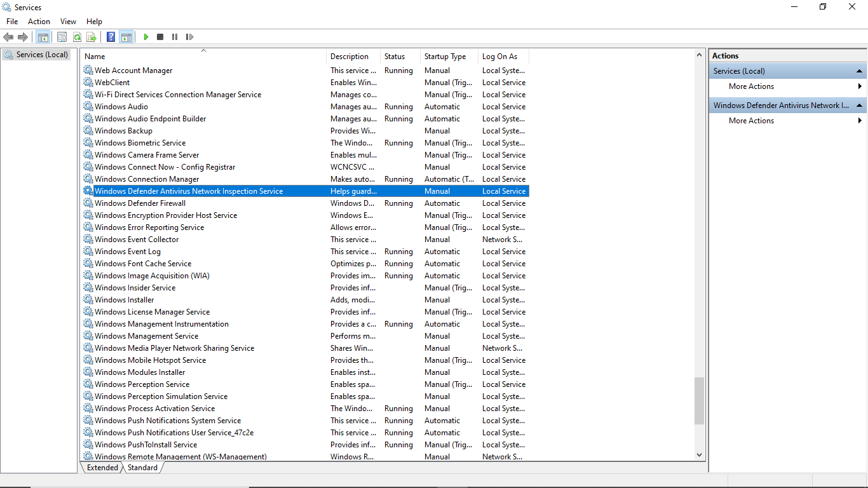
Task: Click the gear icon beside Web Account Manager
Action: pyautogui.click(x=88, y=71)
